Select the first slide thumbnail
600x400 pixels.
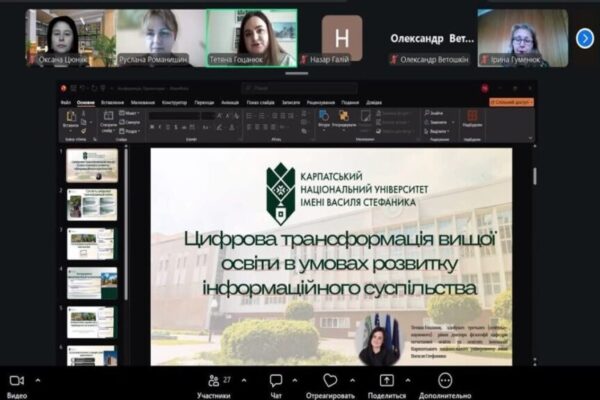point(92,165)
